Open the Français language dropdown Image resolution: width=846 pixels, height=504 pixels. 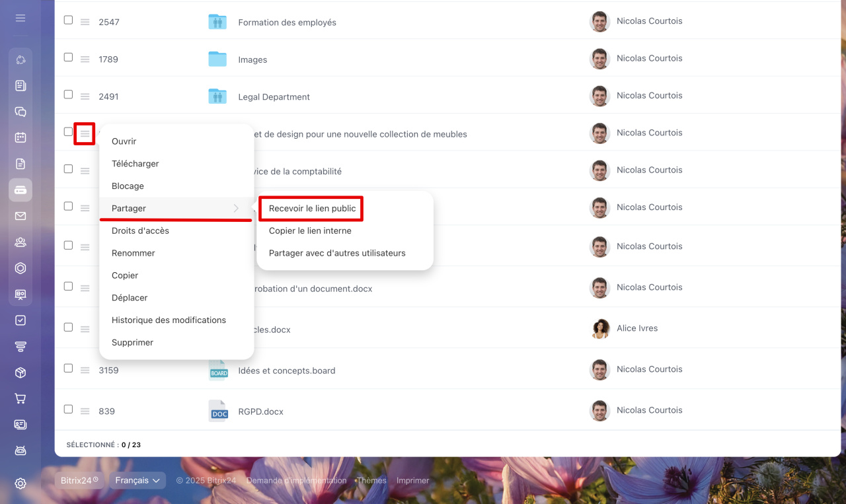click(138, 480)
